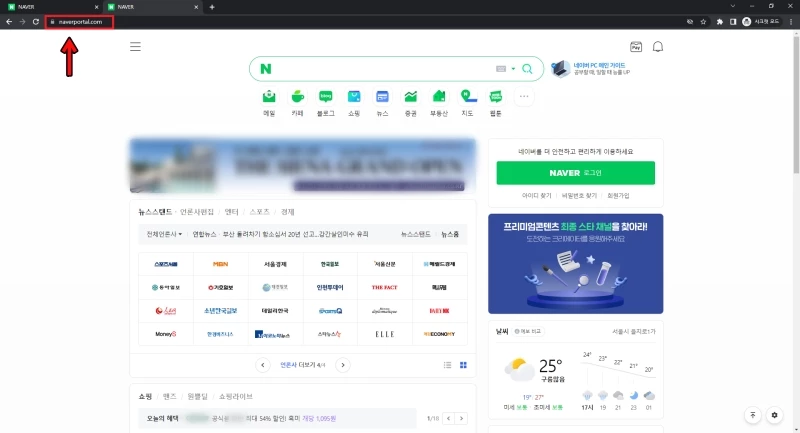Expand the search autocomplete dropdown arrow
The height and width of the screenshot is (433, 800).
[x=513, y=69]
